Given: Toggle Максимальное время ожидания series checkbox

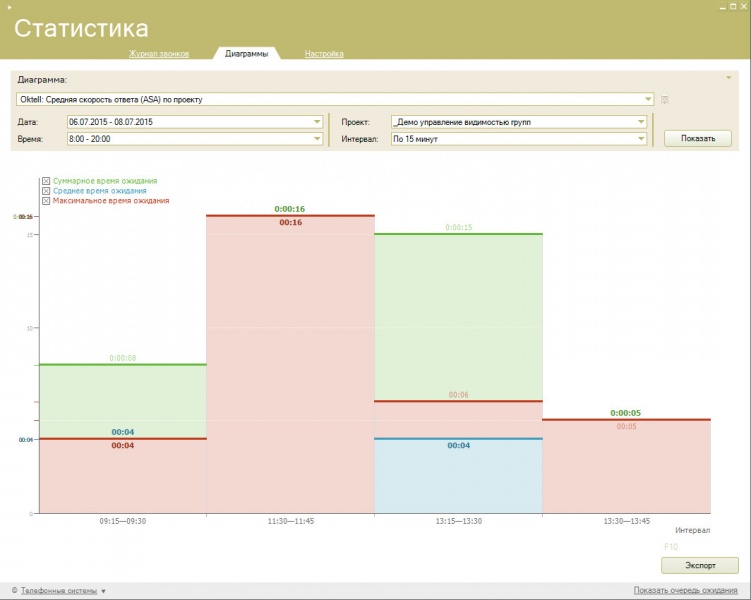Looking at the screenshot, I should 46,201.
